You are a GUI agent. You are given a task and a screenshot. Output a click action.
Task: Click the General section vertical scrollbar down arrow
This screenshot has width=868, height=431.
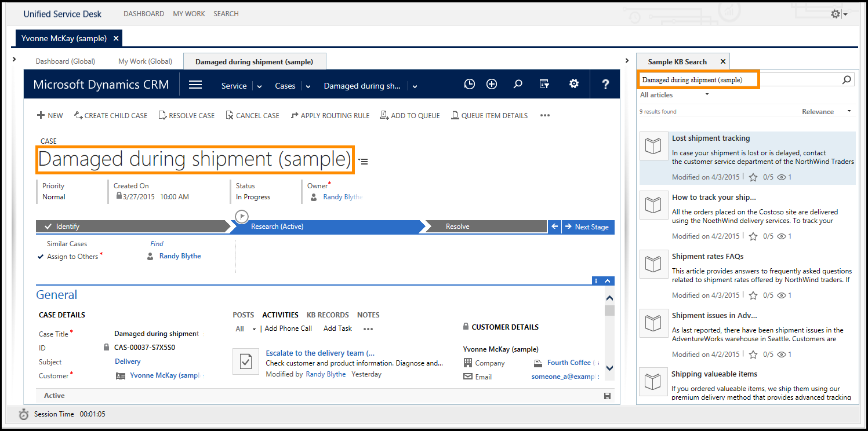[x=609, y=367]
